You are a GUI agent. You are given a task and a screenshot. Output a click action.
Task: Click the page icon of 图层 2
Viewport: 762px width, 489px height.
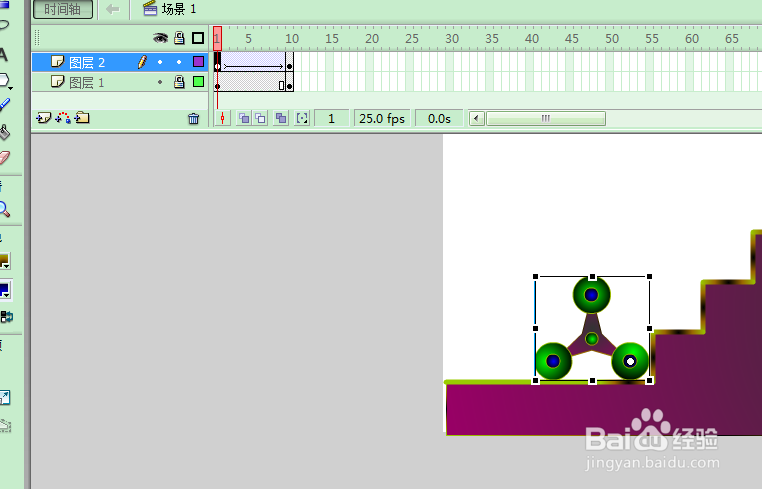pos(57,62)
